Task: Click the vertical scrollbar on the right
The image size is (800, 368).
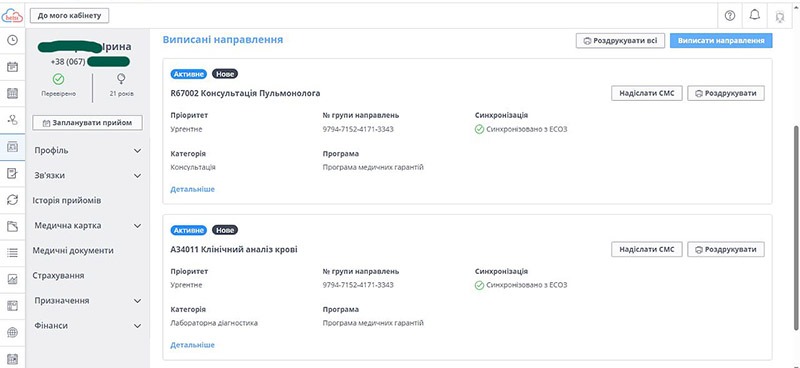Action: click(x=796, y=227)
